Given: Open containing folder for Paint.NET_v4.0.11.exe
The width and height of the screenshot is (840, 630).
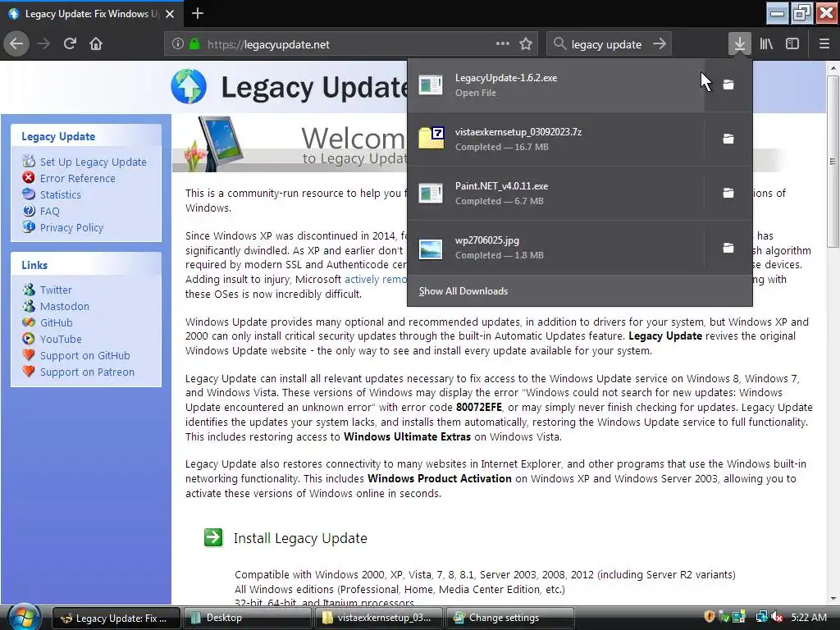Looking at the screenshot, I should pos(728,193).
